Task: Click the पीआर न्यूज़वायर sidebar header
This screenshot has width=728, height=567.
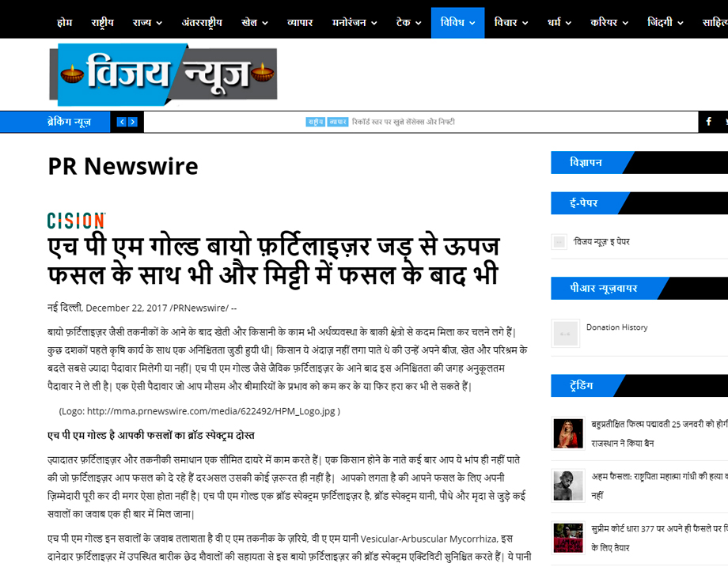Action: [x=604, y=288]
